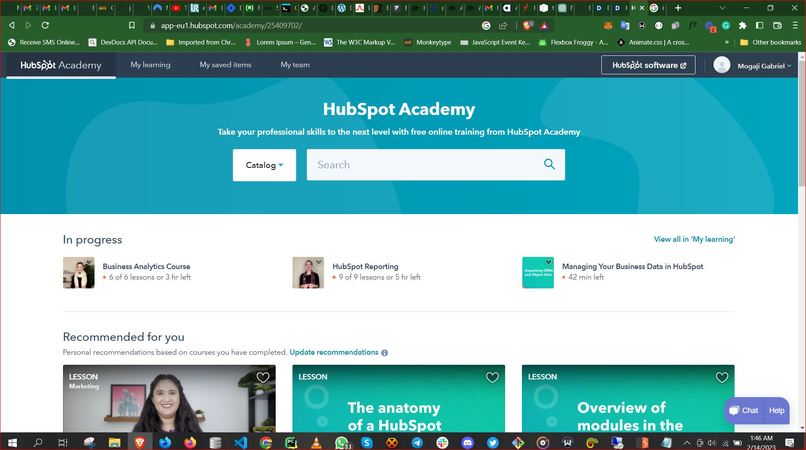This screenshot has width=806, height=450.
Task: Open the Brave wallet icon
Action: click(x=777, y=25)
